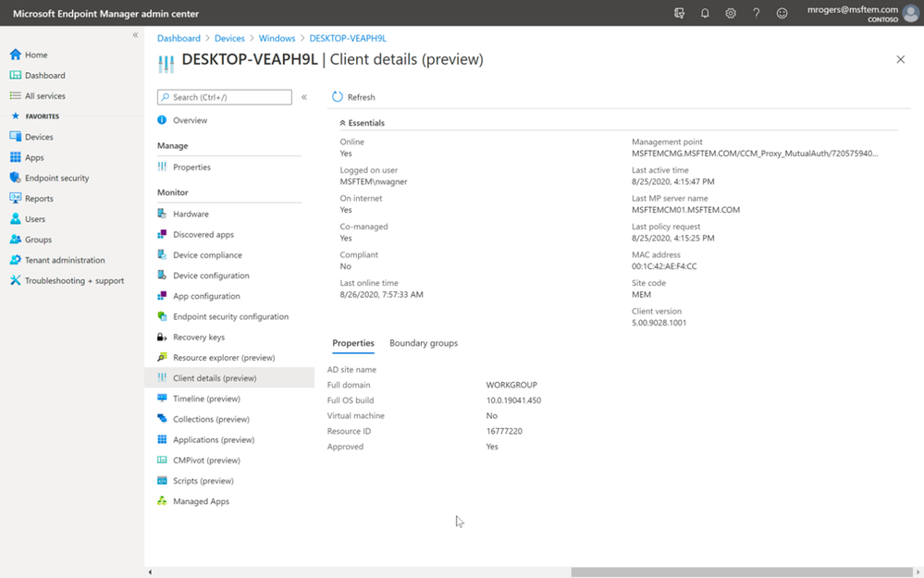Image resolution: width=924 pixels, height=578 pixels.
Task: Go to Devices breadcrumb link
Action: tap(229, 38)
